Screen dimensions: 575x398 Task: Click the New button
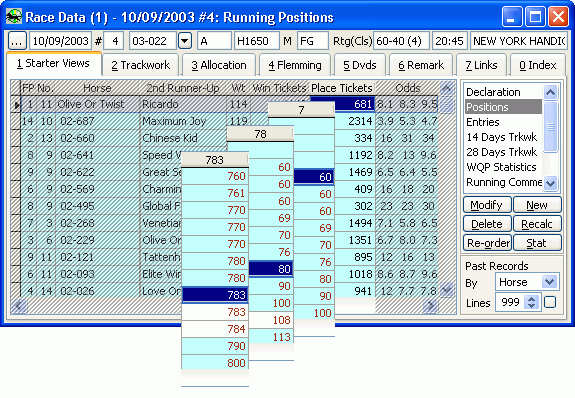click(x=537, y=205)
